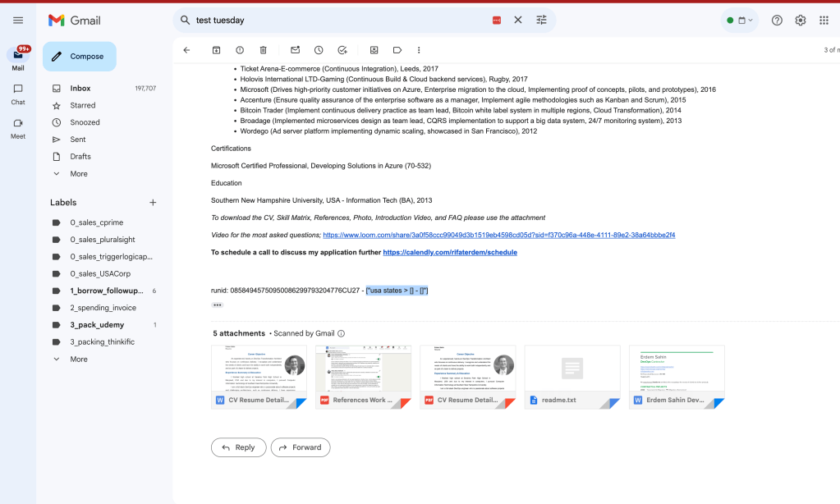Click the 'Education' heading text
Screen dimensions: 840x504
tap(226, 183)
